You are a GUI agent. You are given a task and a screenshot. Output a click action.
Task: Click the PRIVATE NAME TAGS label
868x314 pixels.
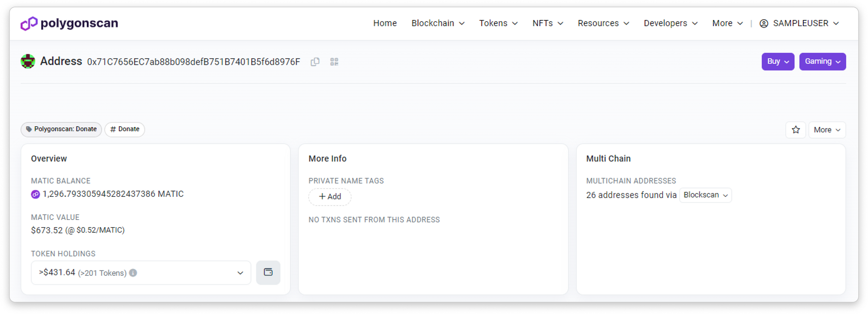point(346,181)
